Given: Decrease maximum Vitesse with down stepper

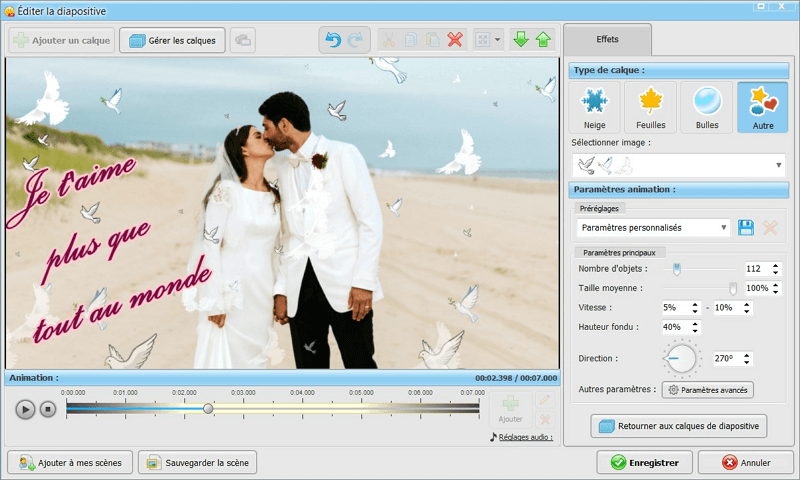Looking at the screenshot, I should (747, 311).
